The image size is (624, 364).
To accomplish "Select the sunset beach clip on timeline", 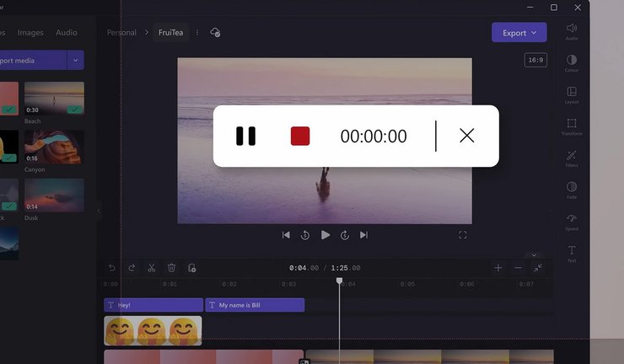I will [429, 357].
